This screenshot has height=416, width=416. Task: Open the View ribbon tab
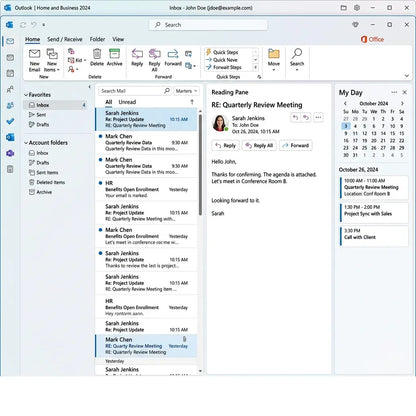click(x=118, y=39)
